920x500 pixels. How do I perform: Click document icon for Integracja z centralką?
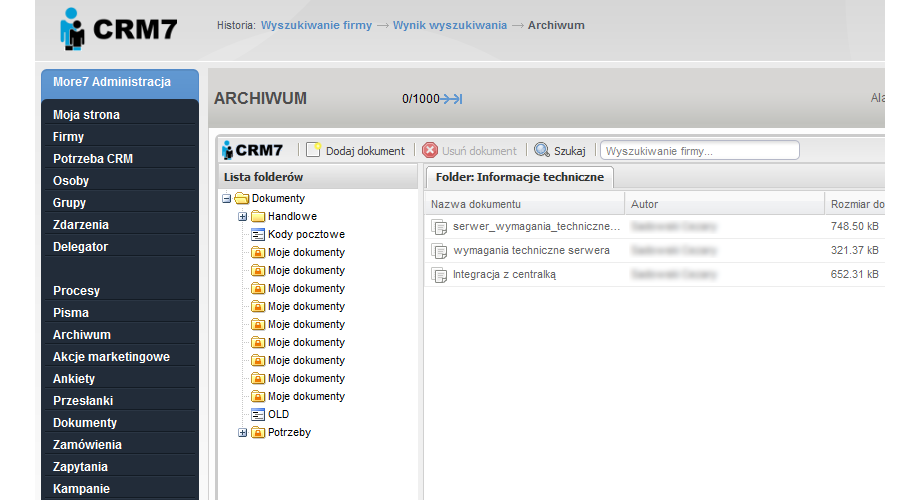(x=439, y=274)
